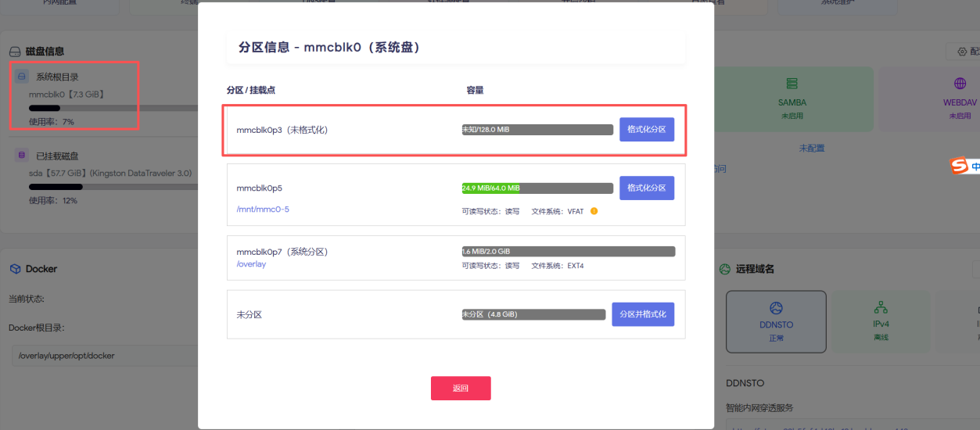Click the mmcblk0p5 partition name
The height and width of the screenshot is (430, 980).
coord(258,188)
